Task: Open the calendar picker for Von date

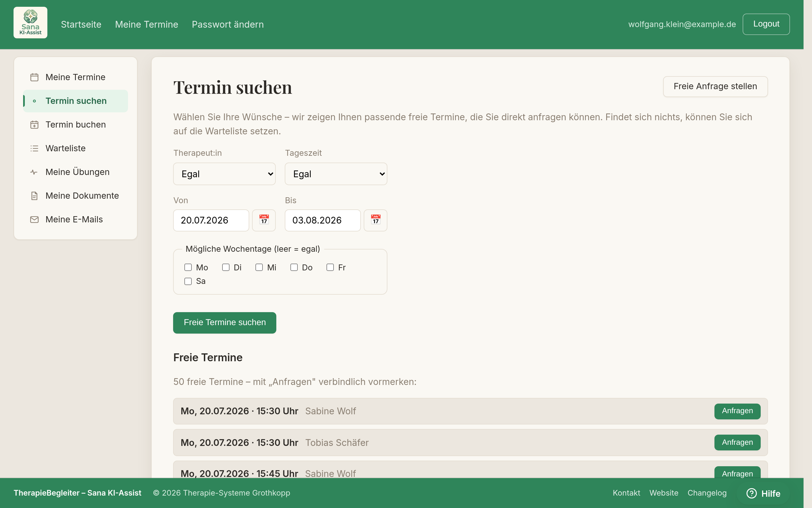Action: tap(264, 220)
